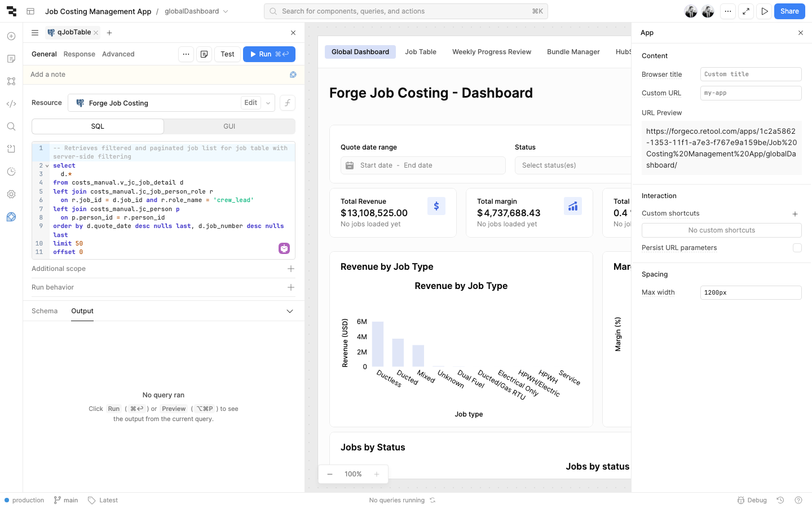Screen dimensions: 812x508
Task: Click the fullscreen expand icon in top bar
Action: [x=746, y=11]
